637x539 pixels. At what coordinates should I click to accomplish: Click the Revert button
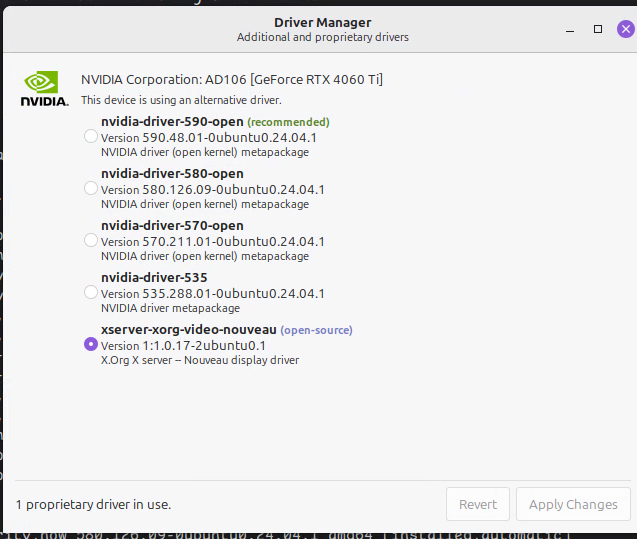coord(478,504)
